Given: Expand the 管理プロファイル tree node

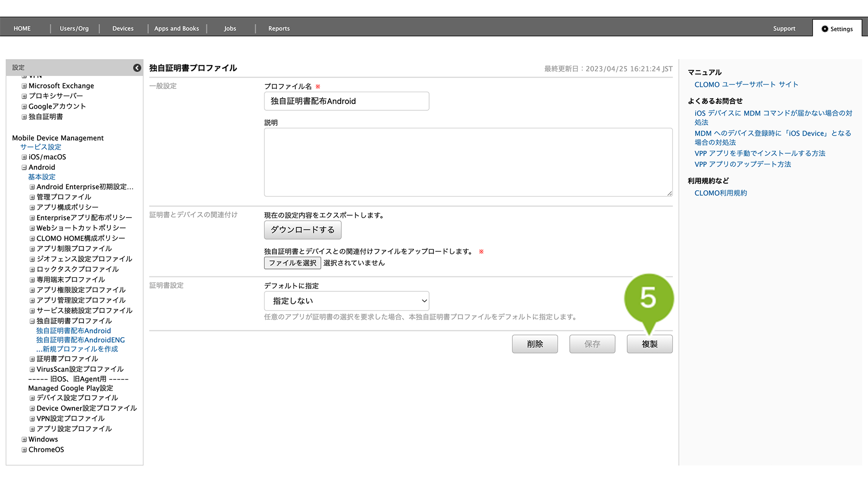Looking at the screenshot, I should tap(32, 197).
